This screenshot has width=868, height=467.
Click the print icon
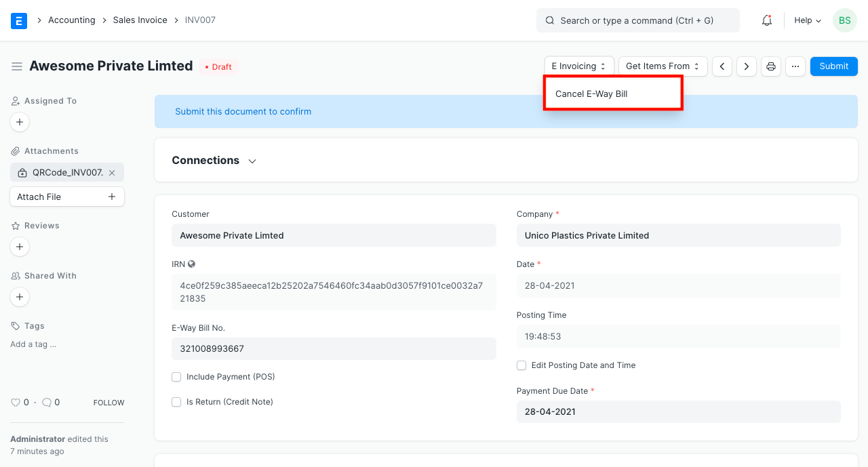[771, 66]
